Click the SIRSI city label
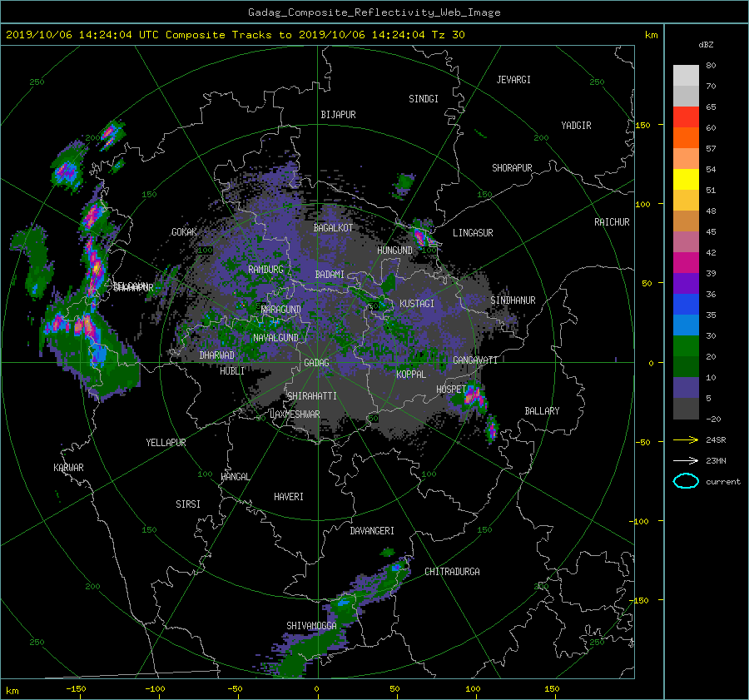This screenshot has width=749, height=700. point(188,504)
